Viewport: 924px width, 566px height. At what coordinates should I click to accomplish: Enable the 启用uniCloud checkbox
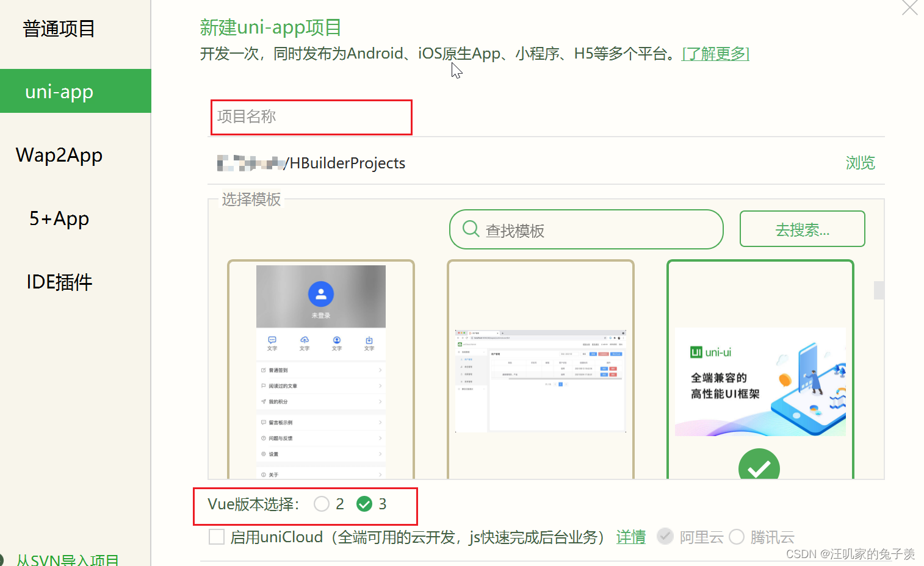pos(217,537)
